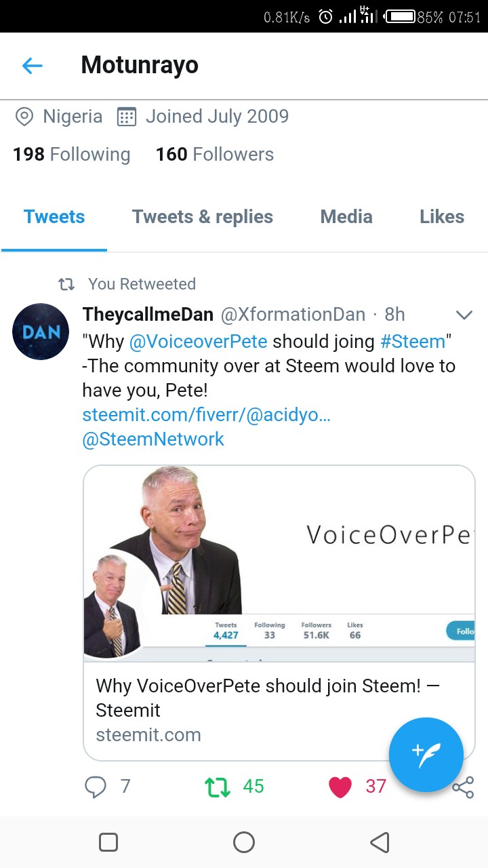The width and height of the screenshot is (488, 868).
Task: Tap the share icon on the tweet
Action: click(x=463, y=787)
